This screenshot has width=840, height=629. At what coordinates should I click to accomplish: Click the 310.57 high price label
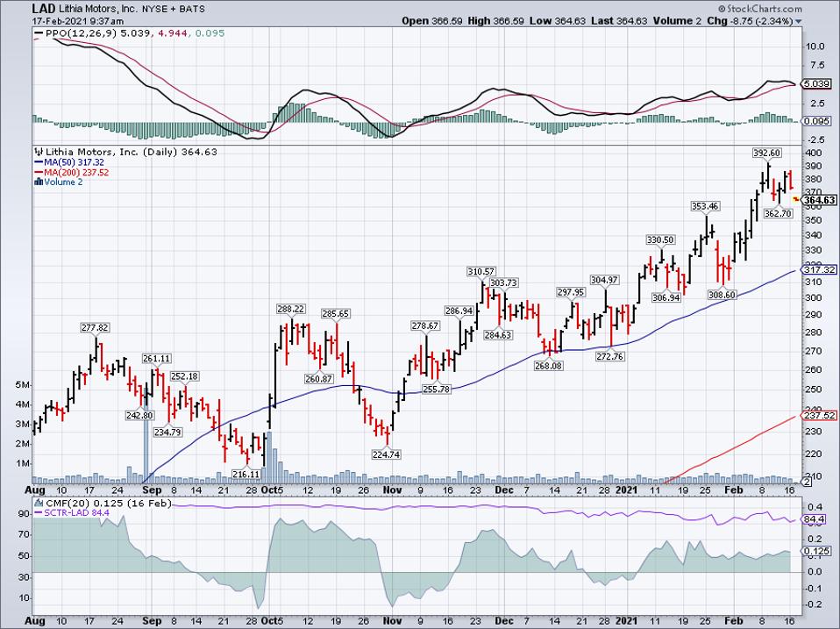pyautogui.click(x=481, y=272)
